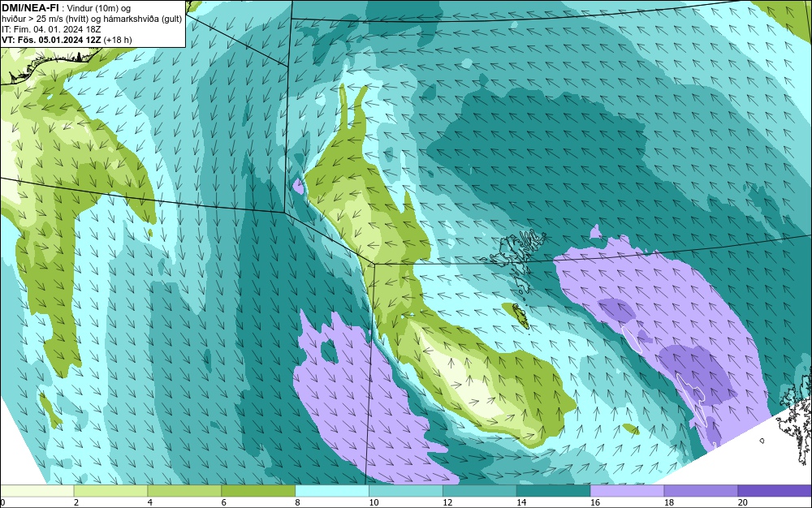Click the legend label 16

(x=595, y=502)
